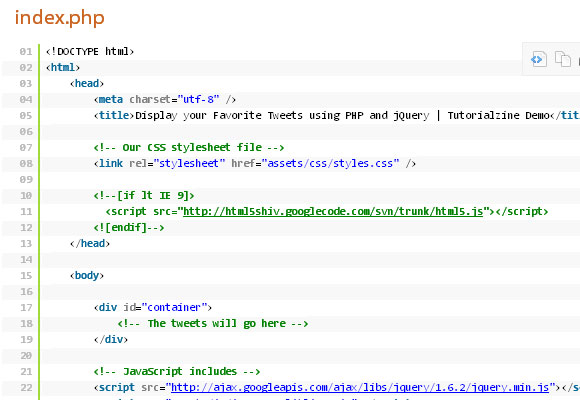Screen dimensions: 580x400
Task: Click the copy to clipboard icon
Action: click(x=563, y=59)
